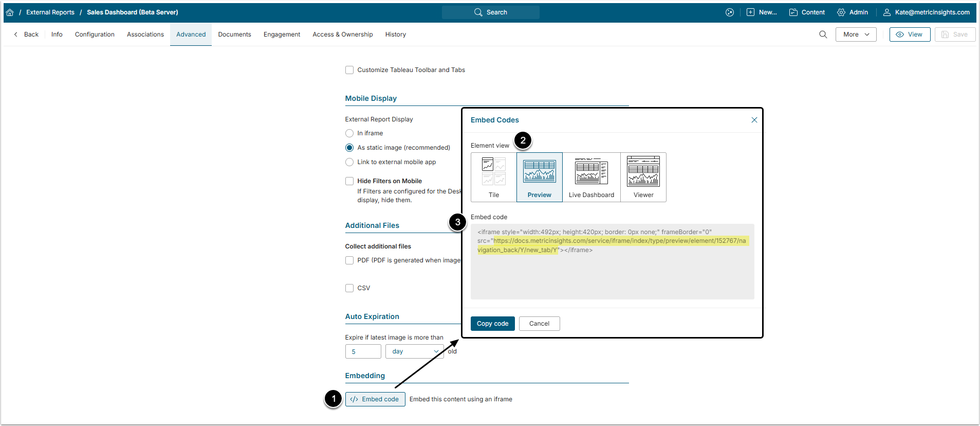980x426 pixels.
Task: Select the Tile element view icon
Action: tap(494, 177)
